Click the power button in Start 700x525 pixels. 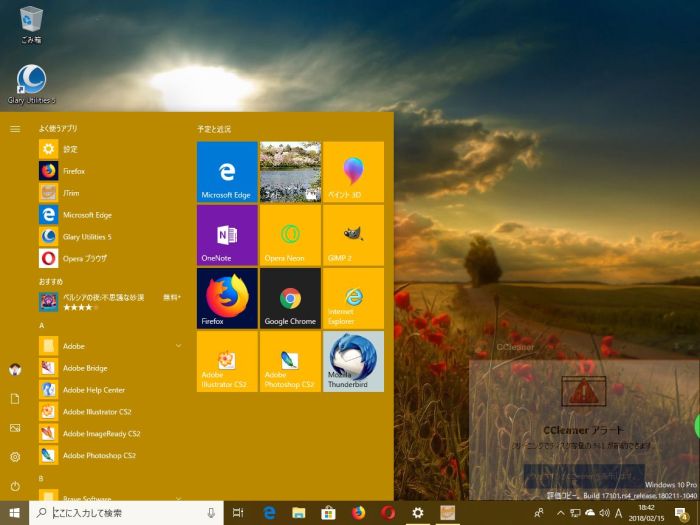[x=15, y=486]
